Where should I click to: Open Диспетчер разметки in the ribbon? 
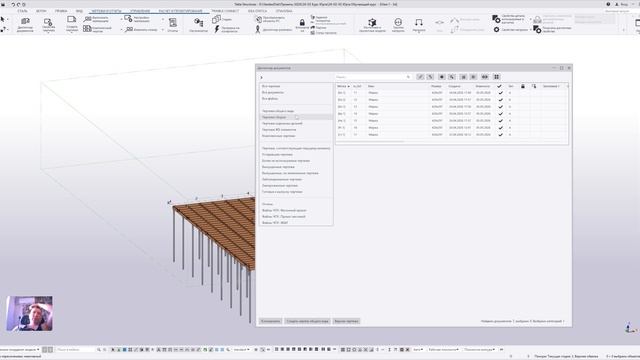click(273, 29)
